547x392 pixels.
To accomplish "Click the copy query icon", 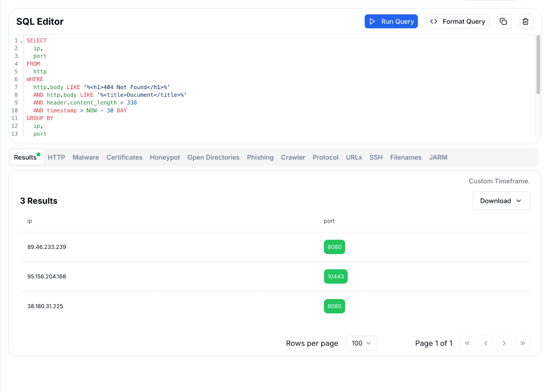I will [504, 21].
